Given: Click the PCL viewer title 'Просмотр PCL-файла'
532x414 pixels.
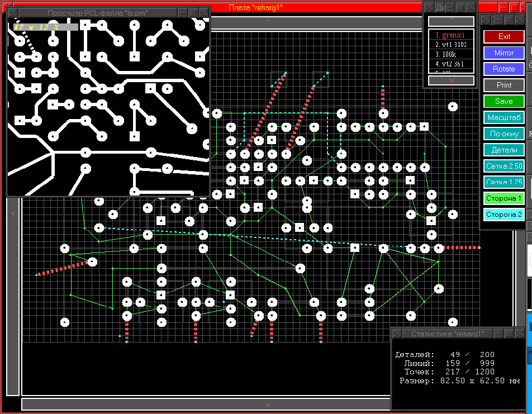Looking at the screenshot, I should (x=98, y=13).
